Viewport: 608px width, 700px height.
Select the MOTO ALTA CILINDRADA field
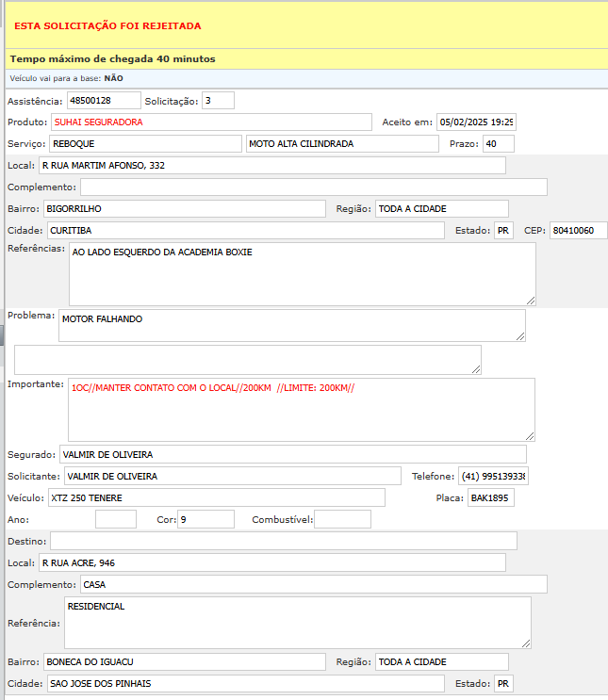click(341, 144)
